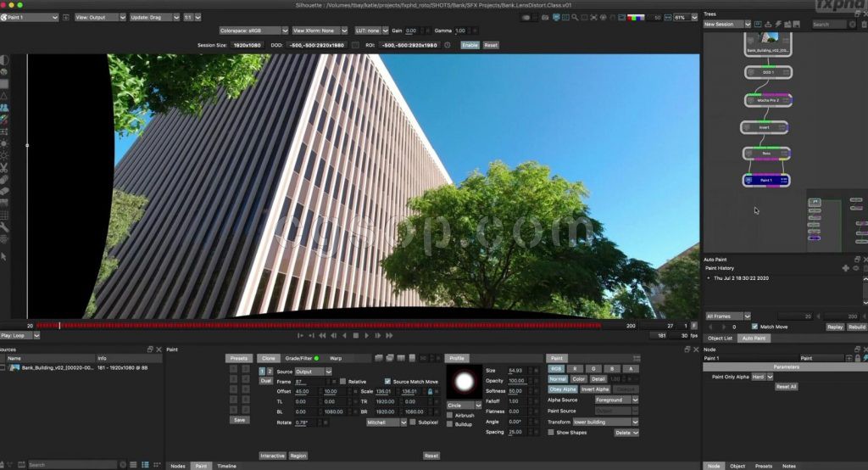Click the Rebuild button in Auto Paint
The image size is (868, 470).
(856, 327)
